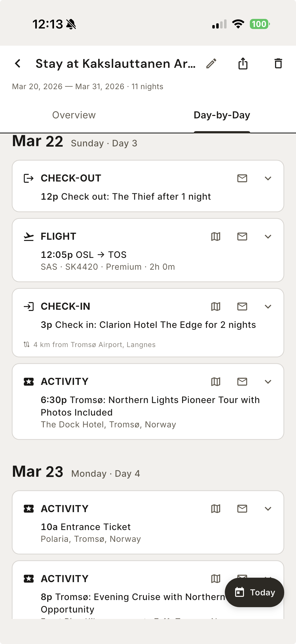Jump to Today with the floating button

click(254, 592)
